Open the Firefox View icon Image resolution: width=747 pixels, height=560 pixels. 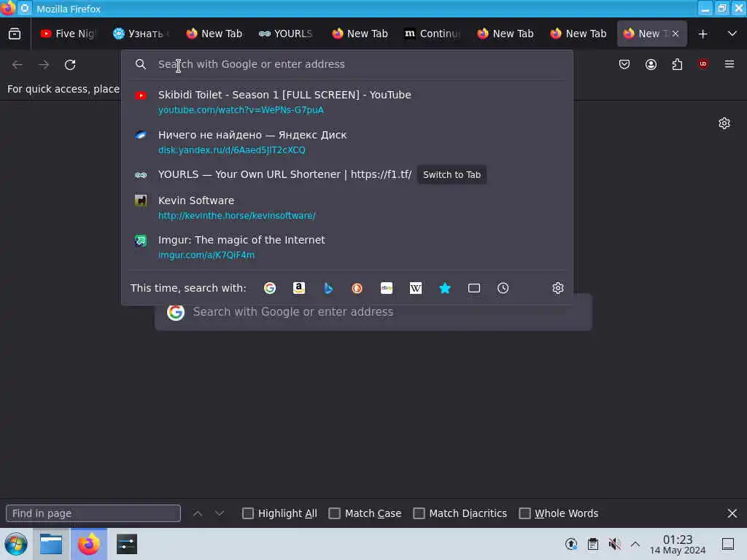point(15,34)
